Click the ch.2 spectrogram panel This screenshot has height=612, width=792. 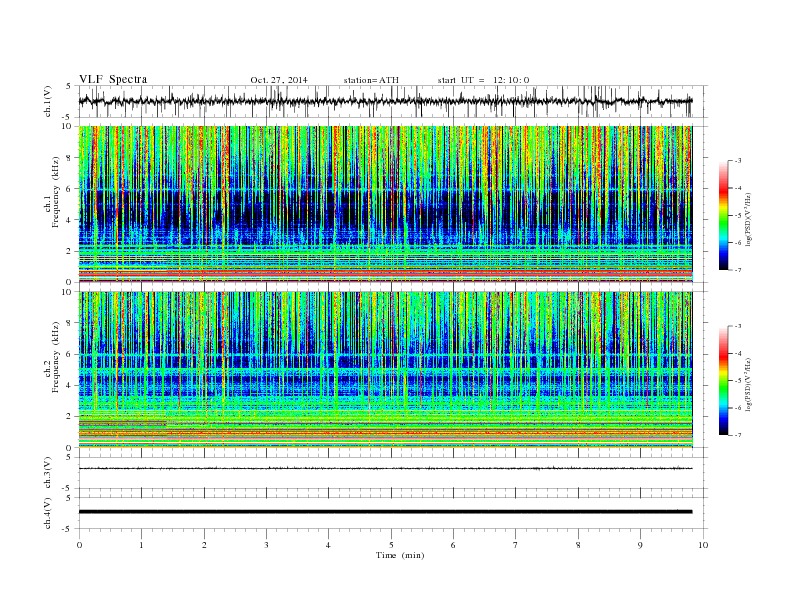coord(385,370)
